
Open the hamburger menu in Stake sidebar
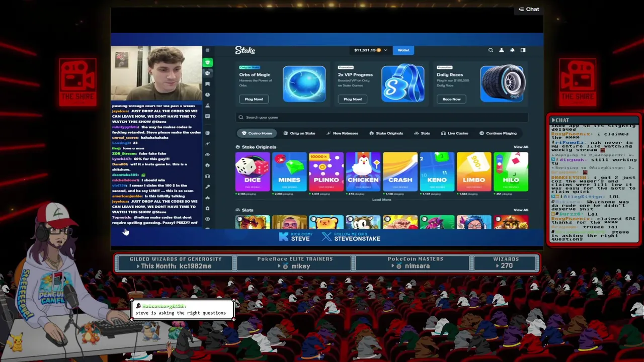(207, 50)
